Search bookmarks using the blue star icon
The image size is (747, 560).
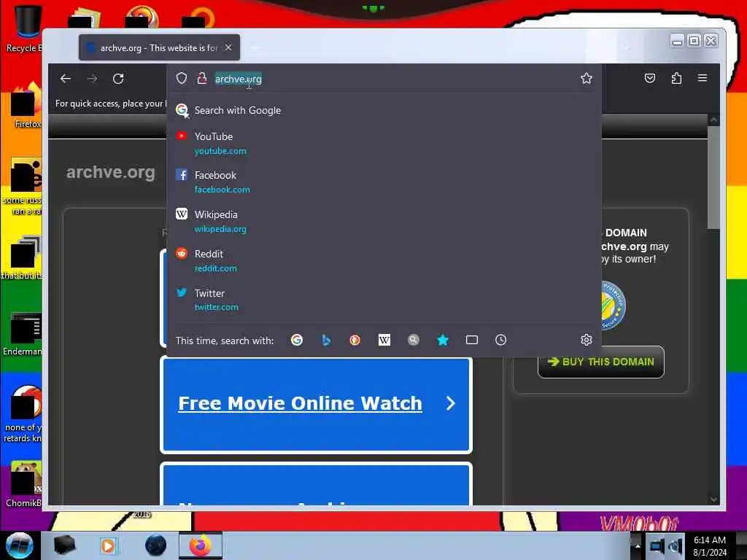443,340
